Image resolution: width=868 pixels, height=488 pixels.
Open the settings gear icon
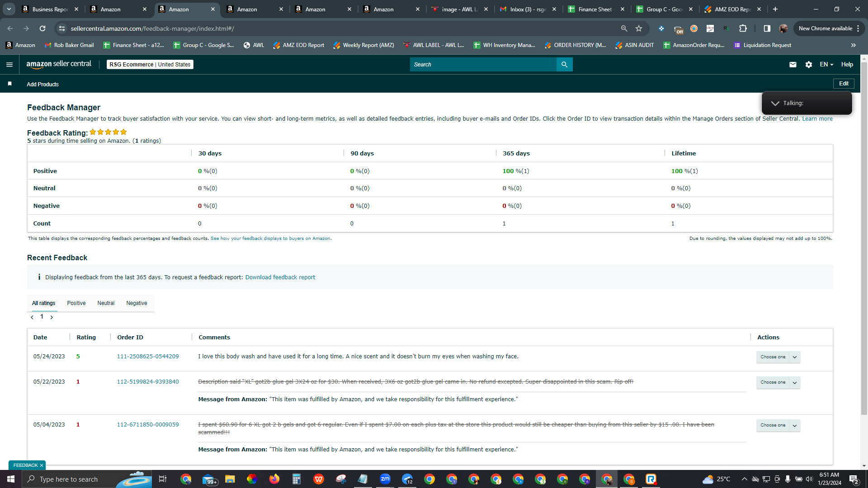[808, 65]
